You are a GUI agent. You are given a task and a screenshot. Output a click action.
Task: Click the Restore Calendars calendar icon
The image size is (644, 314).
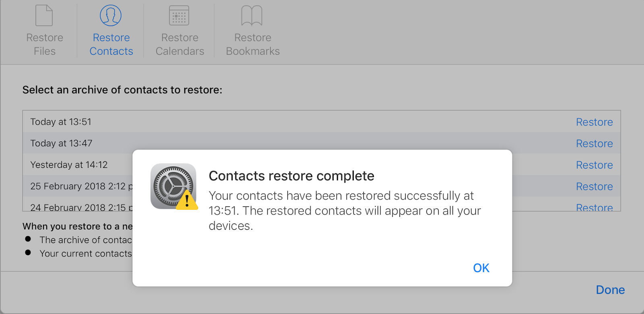179,16
